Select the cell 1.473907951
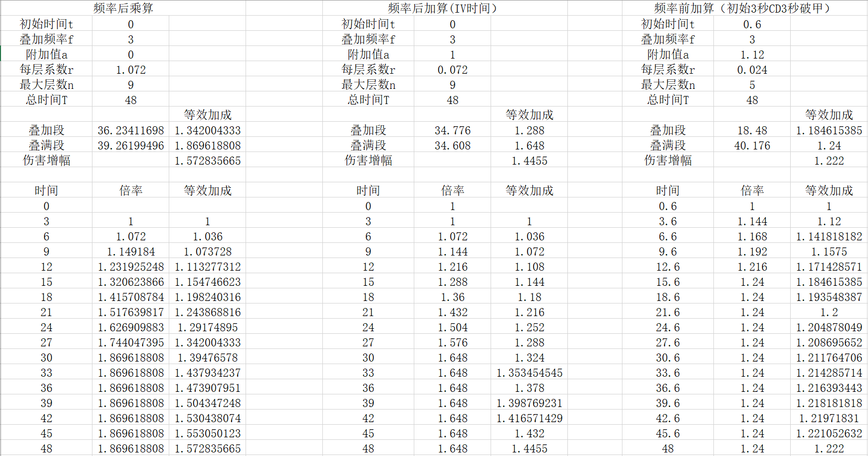This screenshot has width=868, height=456. (x=208, y=388)
